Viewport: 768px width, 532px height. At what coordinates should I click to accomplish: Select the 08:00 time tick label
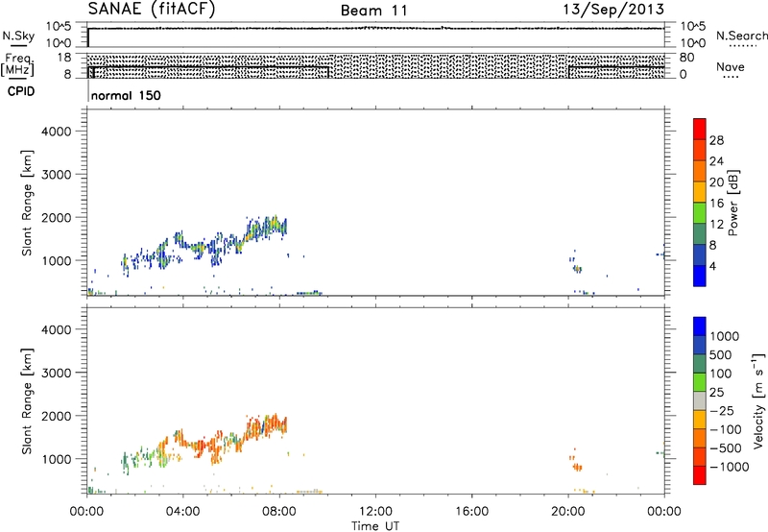[279, 512]
